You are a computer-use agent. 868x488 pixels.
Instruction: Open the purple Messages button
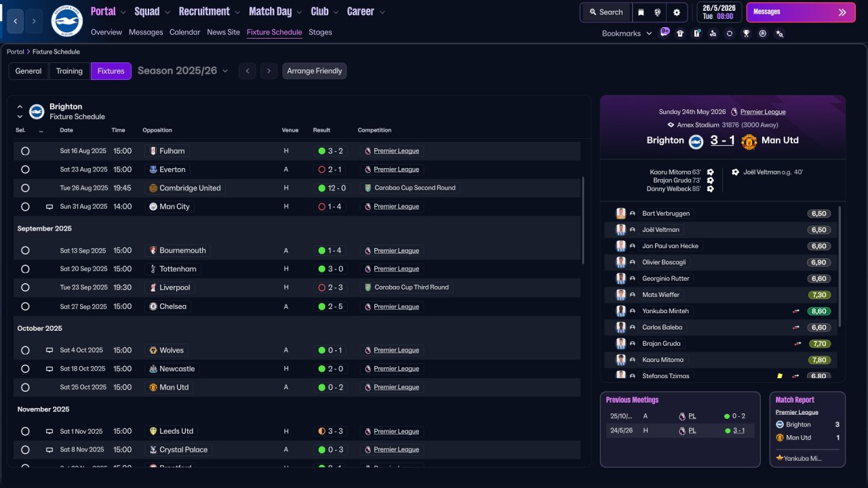[x=801, y=12]
